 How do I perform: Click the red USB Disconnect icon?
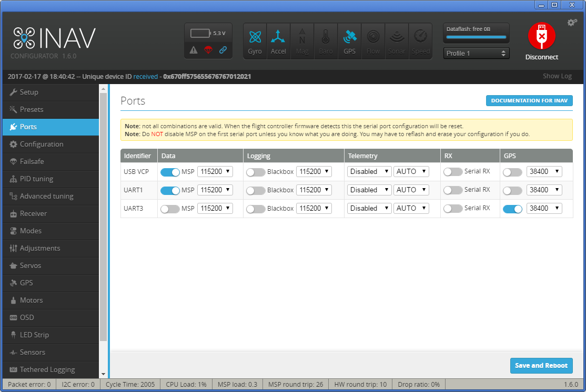coord(541,36)
